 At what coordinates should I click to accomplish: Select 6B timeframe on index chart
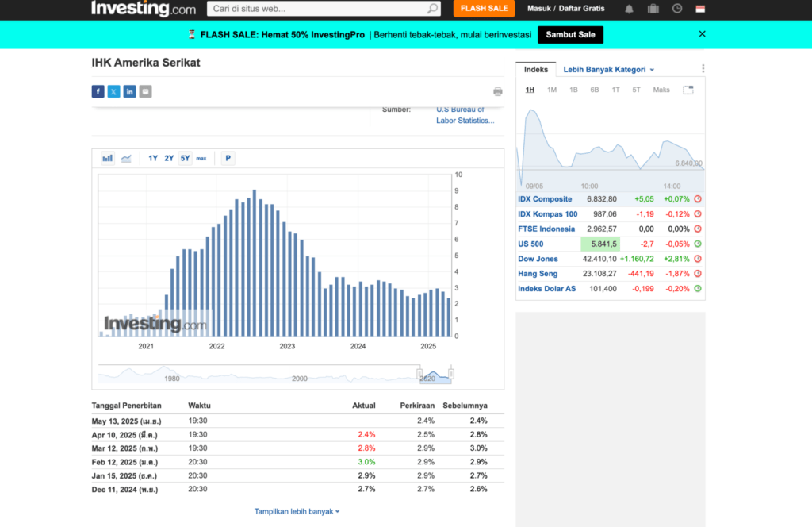pyautogui.click(x=595, y=90)
